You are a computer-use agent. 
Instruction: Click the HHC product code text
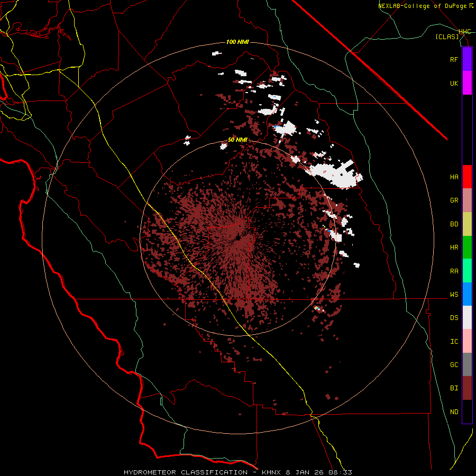465,32
